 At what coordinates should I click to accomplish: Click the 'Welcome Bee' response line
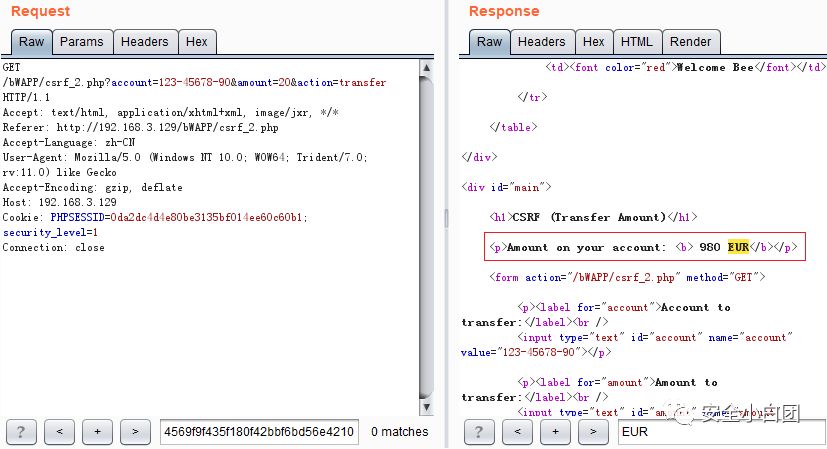684,67
